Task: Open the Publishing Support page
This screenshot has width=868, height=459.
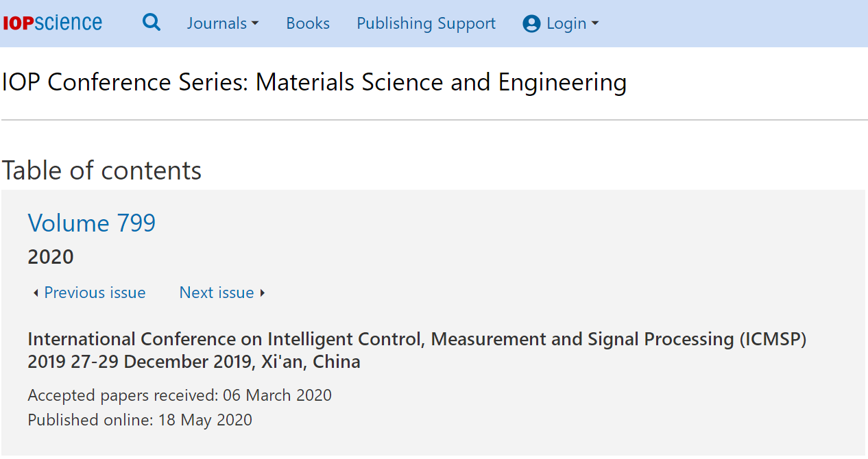Action: 426,23
